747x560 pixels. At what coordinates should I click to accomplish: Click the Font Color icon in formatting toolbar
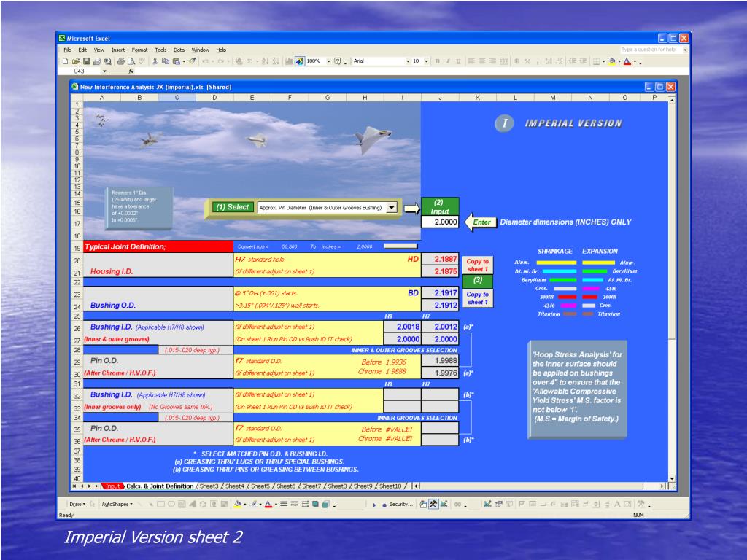(x=627, y=61)
